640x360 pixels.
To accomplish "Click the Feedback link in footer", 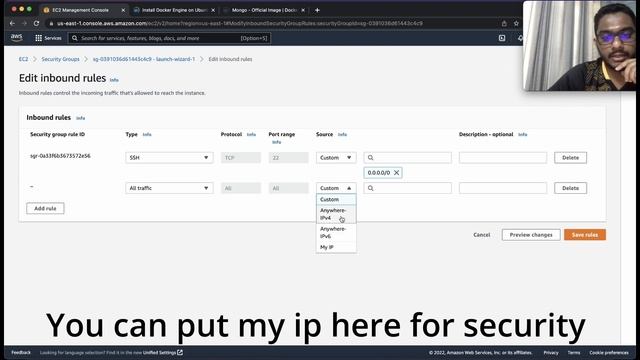I will tap(21, 352).
